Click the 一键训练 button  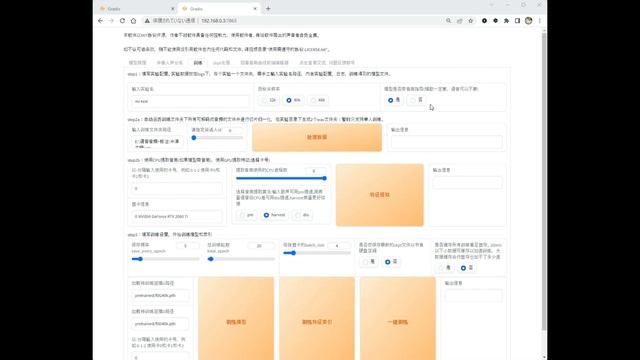tap(398, 318)
